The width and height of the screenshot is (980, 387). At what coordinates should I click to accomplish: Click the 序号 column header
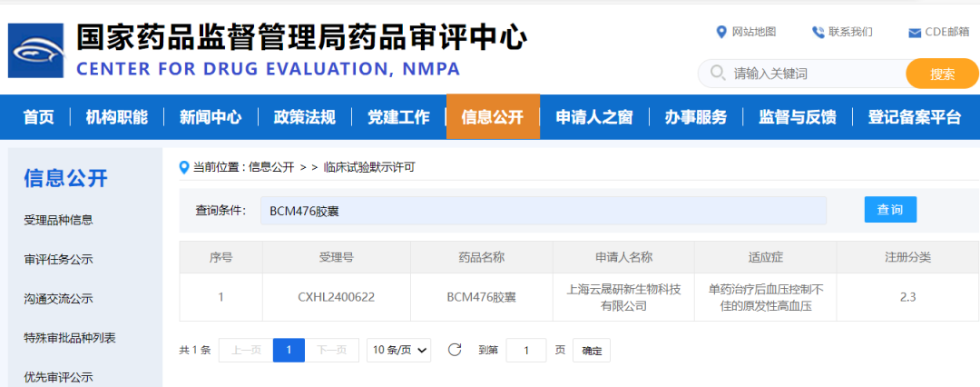(x=220, y=257)
